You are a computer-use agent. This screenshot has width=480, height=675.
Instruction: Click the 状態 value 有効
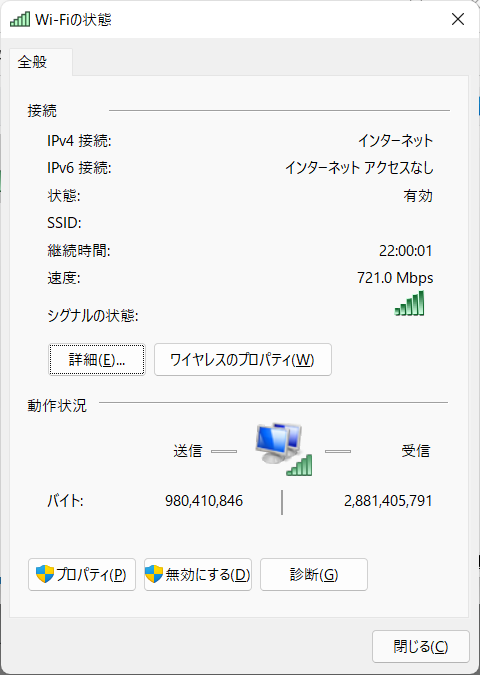(x=418, y=196)
